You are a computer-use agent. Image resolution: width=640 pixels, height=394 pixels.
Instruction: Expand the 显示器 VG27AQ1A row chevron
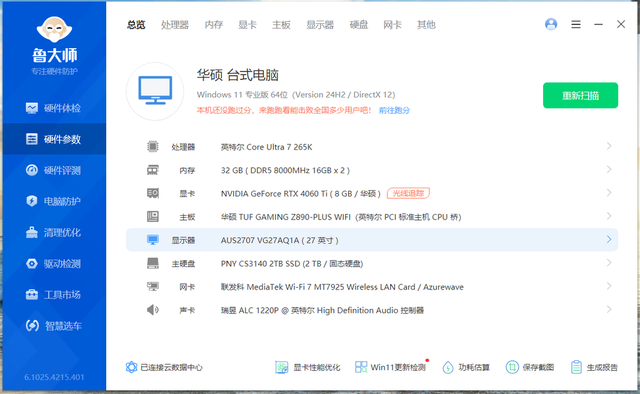[609, 240]
